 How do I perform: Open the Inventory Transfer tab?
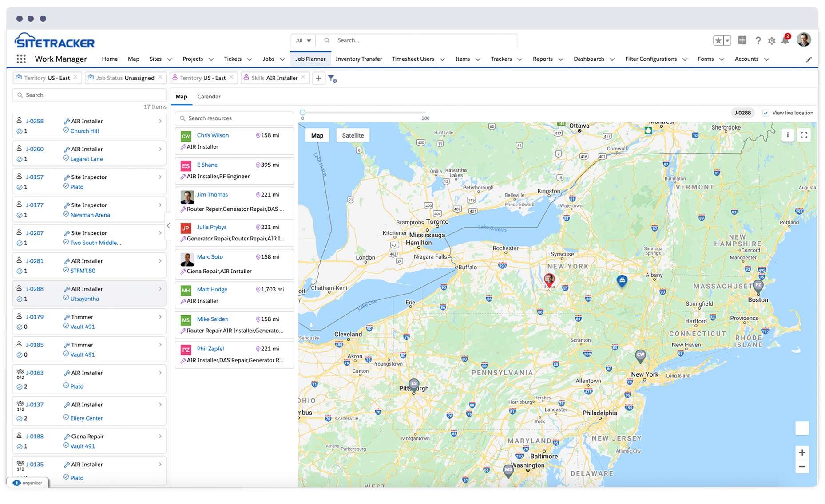point(359,59)
